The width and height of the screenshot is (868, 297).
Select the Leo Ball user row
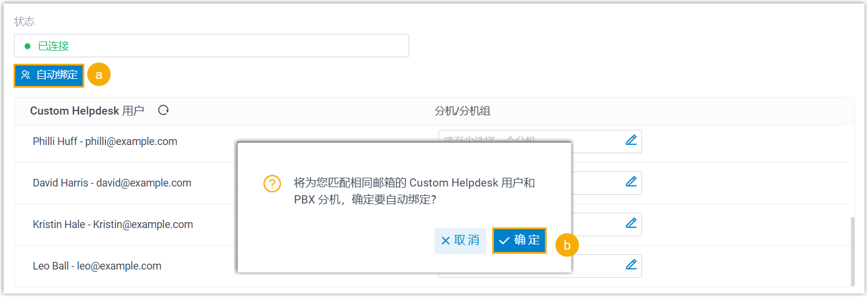point(97,266)
